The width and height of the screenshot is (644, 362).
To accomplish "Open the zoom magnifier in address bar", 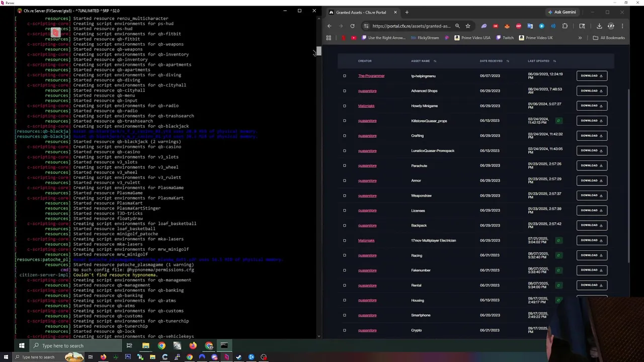I will (457, 26).
